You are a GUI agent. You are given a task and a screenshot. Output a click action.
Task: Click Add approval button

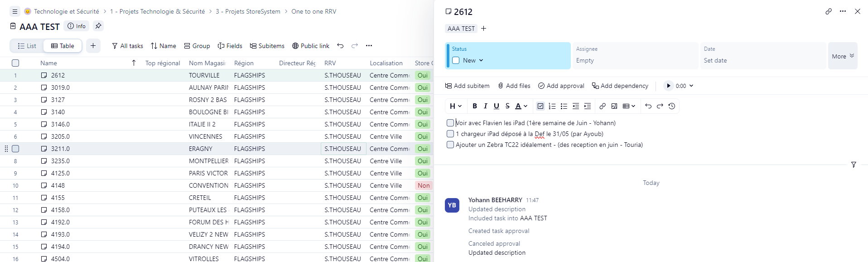coord(561,86)
